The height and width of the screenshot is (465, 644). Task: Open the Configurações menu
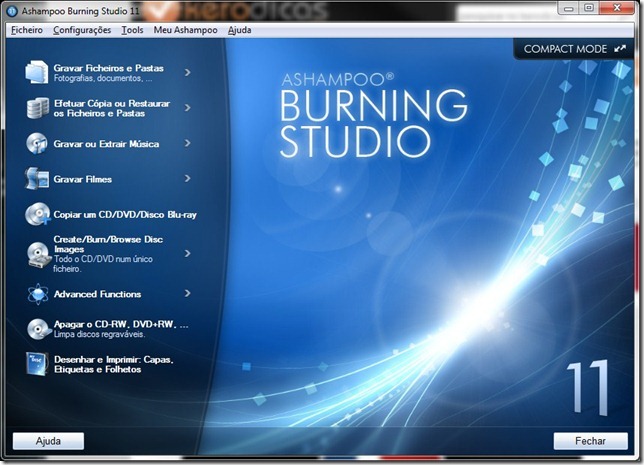[82, 30]
